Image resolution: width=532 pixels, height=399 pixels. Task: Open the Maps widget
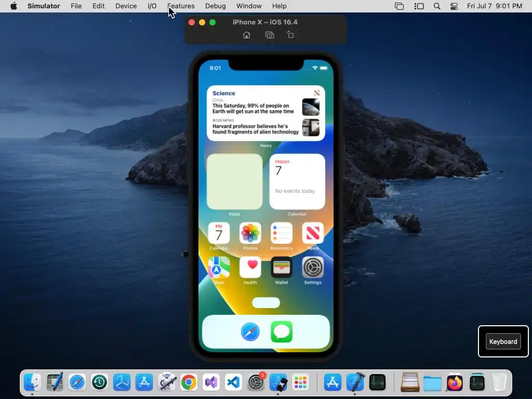[234, 181]
